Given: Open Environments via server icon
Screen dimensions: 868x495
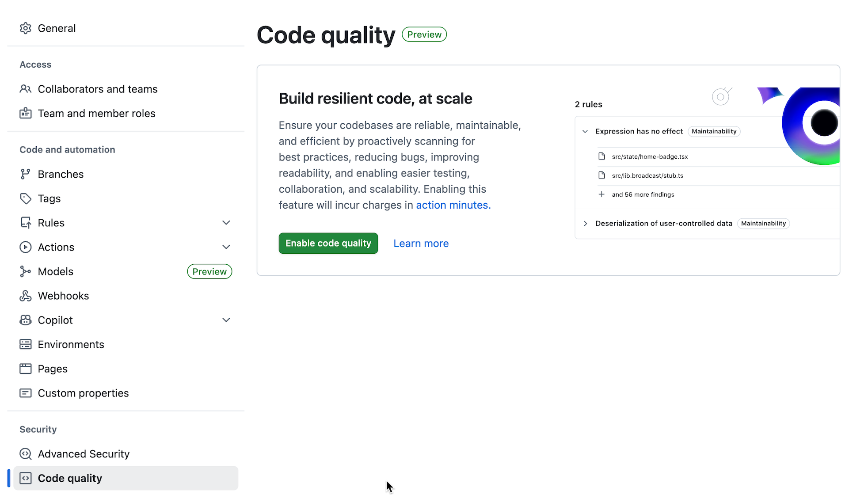Looking at the screenshot, I should (26, 344).
